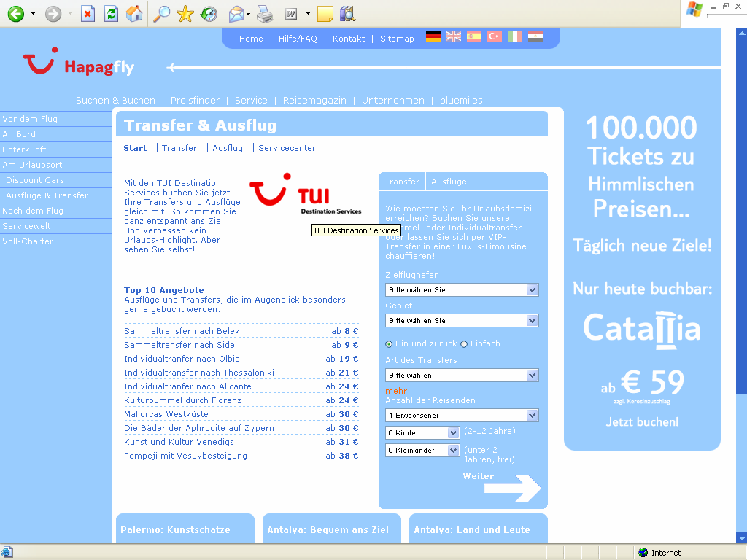Viewport: 747px width, 560px height.
Task: Open the 0 Kinder dropdown
Action: (422, 433)
